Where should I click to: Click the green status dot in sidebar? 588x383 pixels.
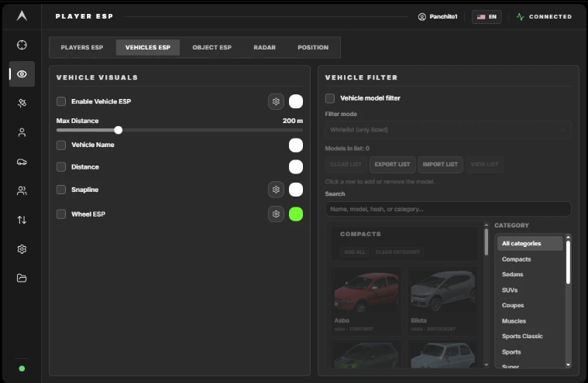tap(22, 369)
